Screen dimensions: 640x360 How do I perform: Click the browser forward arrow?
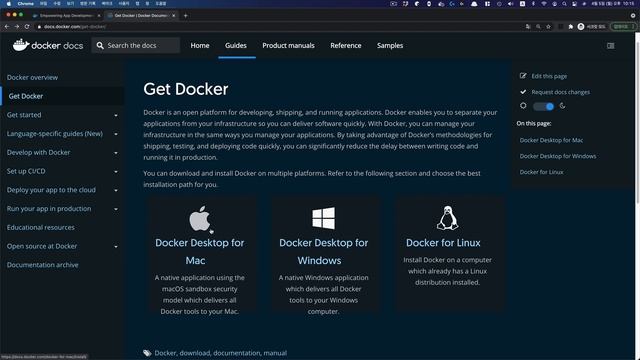pos(17,27)
